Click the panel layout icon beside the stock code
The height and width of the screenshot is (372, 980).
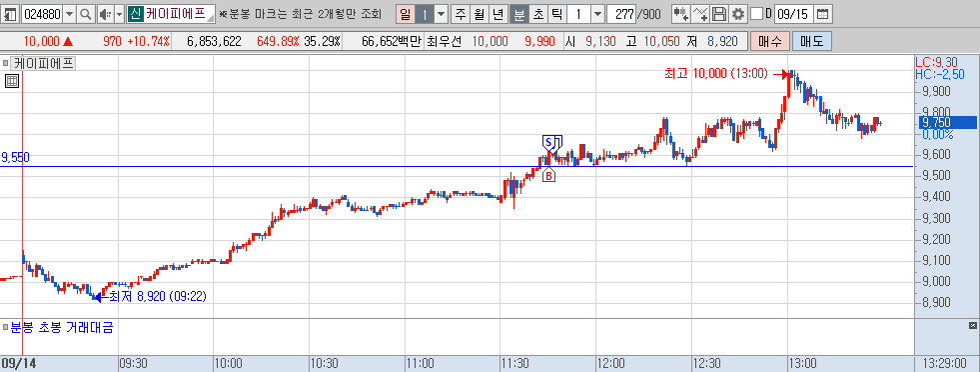(x=11, y=13)
